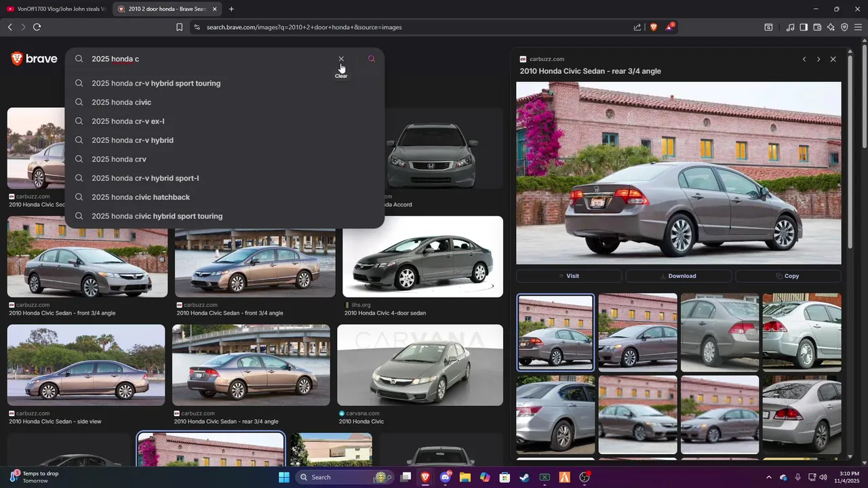Screen dimensions: 868x488
Task: Show hidden system tray icons
Action: [x=768, y=477]
